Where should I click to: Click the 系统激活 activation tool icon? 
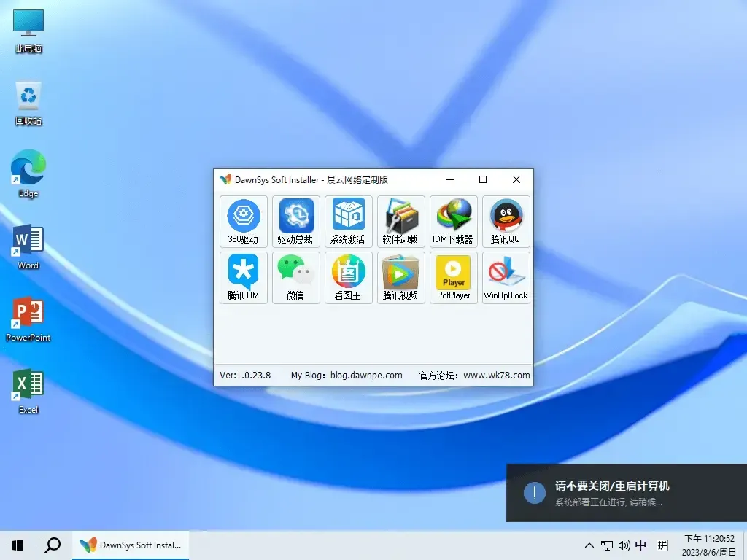(348, 221)
